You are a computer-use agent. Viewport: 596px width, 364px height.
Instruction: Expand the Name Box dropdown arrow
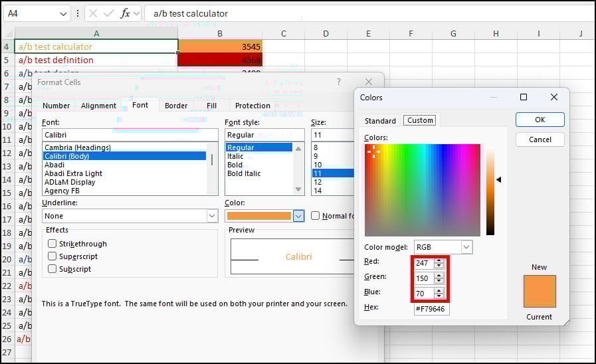coord(63,14)
